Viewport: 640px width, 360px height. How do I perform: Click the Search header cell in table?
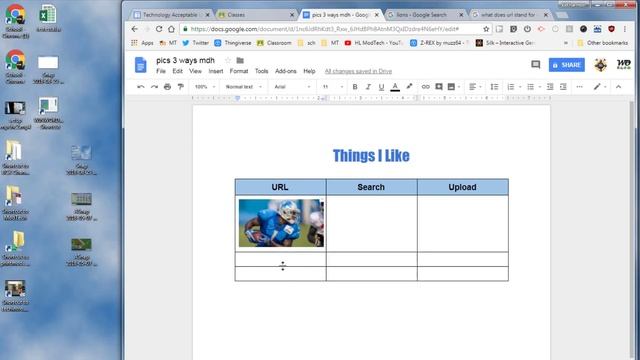point(371,187)
